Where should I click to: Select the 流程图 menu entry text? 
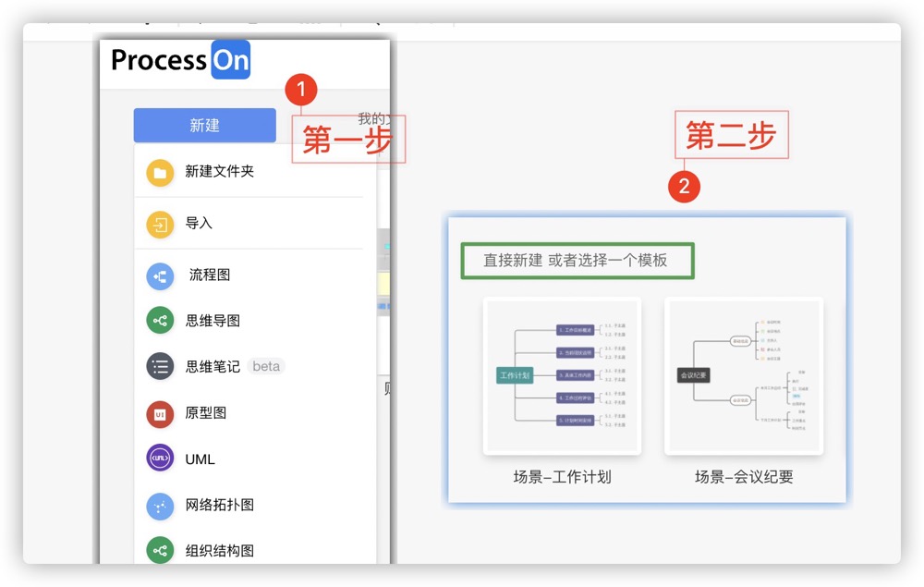click(210, 275)
